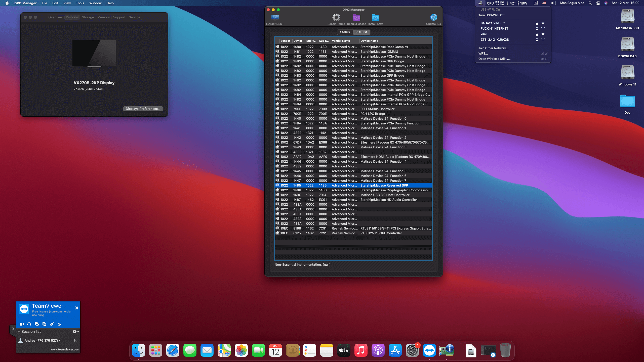
Task: Turn USB-WiFi Off in the menu
Action: [x=491, y=15]
